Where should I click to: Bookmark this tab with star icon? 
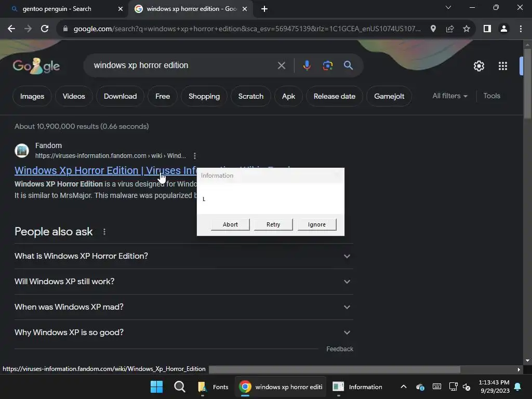pos(467,29)
